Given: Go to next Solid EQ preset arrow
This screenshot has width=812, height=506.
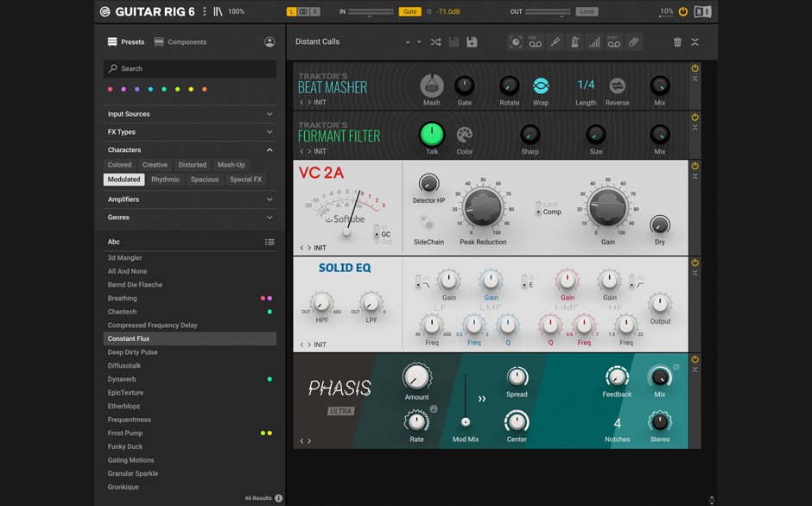Looking at the screenshot, I should [309, 345].
